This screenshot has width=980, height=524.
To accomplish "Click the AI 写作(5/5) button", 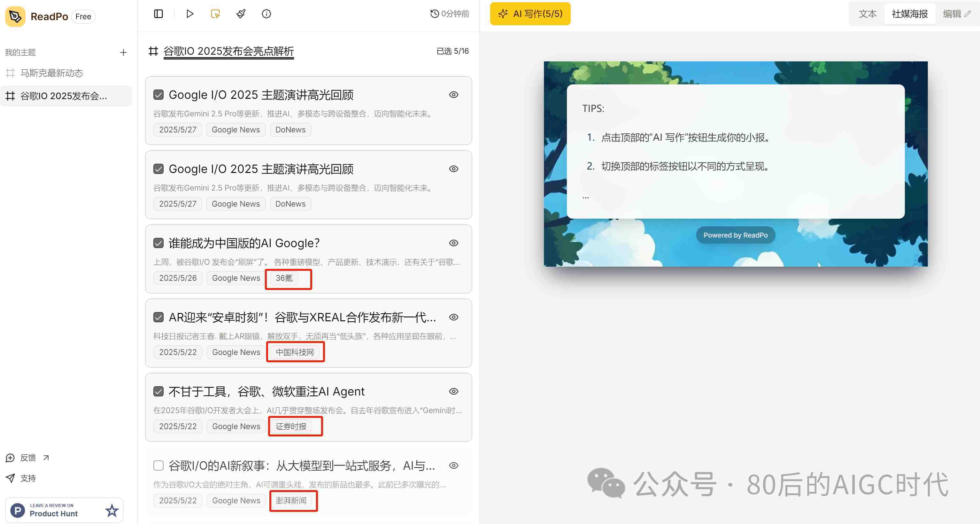I will click(x=530, y=14).
